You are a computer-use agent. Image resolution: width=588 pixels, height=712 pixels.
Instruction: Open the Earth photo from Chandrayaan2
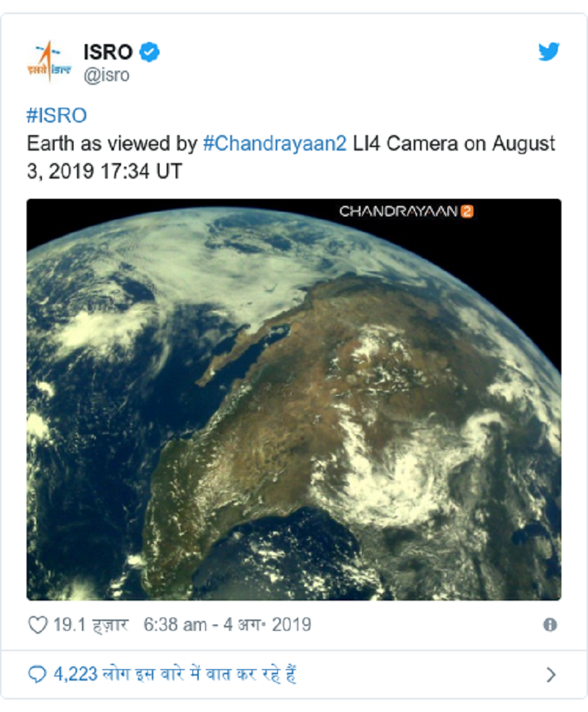pyautogui.click(x=294, y=400)
